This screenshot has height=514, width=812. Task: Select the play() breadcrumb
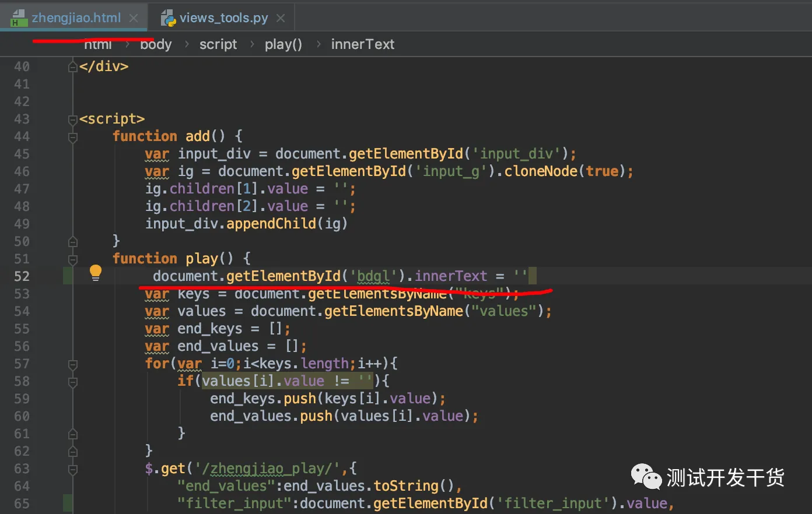pyautogui.click(x=283, y=44)
